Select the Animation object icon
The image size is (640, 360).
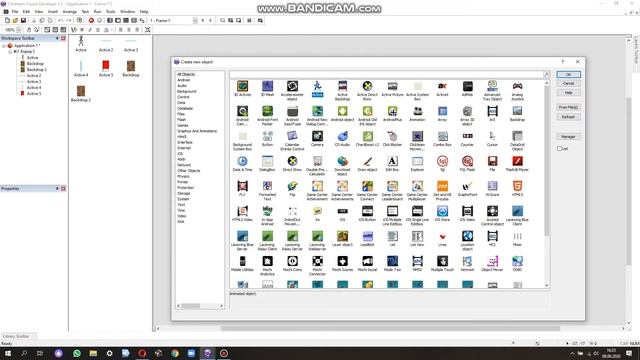pos(417,111)
